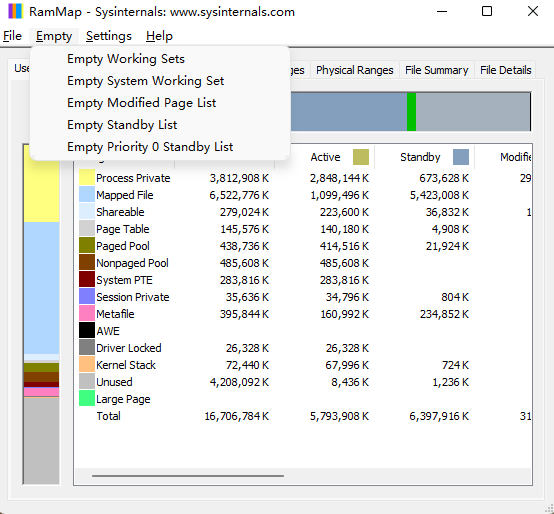
Task: Choose Empty System Working Set
Action: tap(160, 81)
